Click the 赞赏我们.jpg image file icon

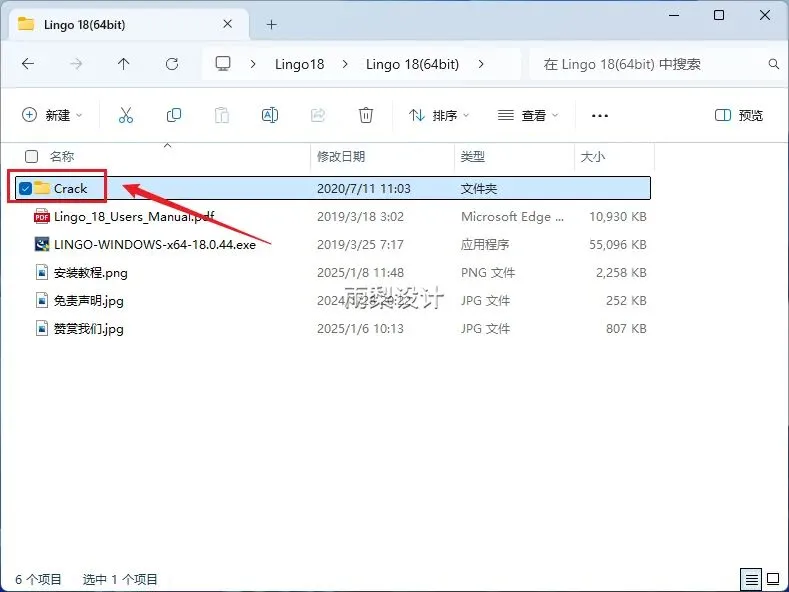point(42,328)
